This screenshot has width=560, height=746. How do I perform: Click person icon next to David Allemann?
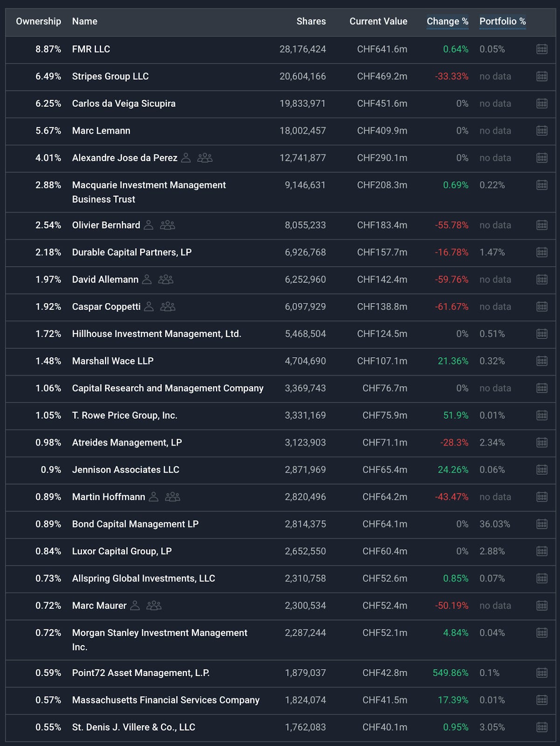(x=146, y=279)
